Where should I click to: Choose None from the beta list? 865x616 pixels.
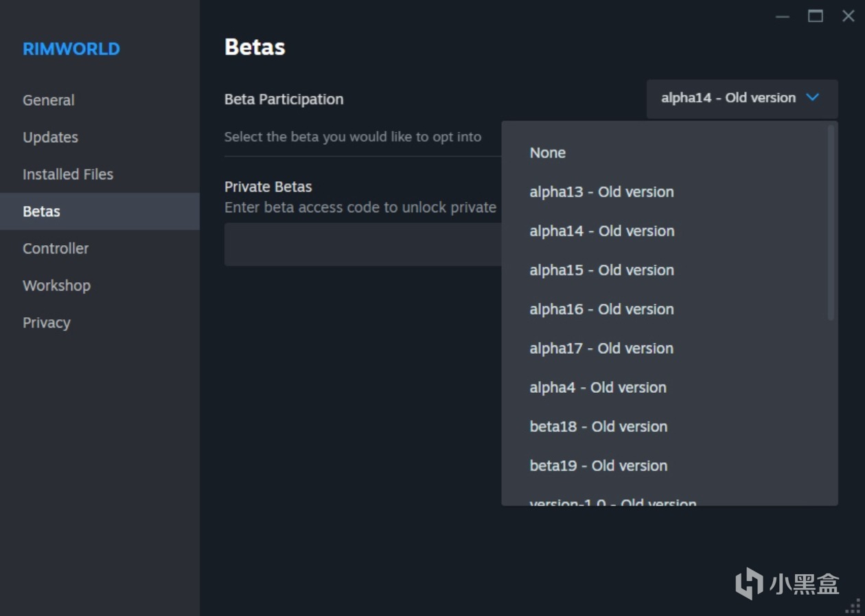665,153
